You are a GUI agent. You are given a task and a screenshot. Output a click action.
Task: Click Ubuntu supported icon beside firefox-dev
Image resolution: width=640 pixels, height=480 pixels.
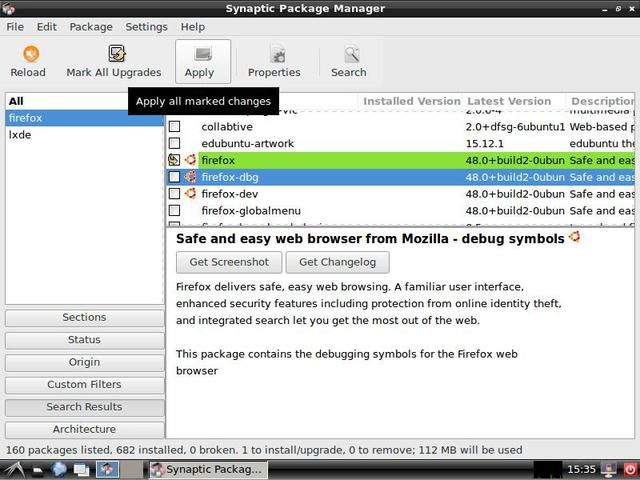(x=190, y=193)
